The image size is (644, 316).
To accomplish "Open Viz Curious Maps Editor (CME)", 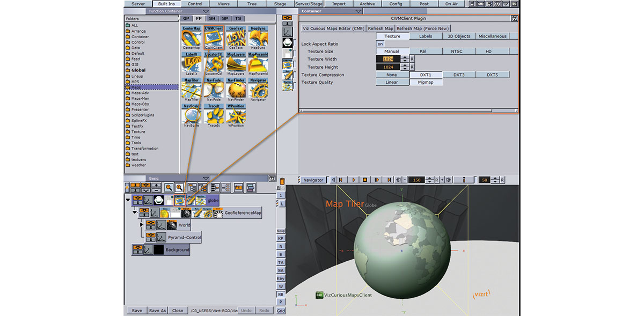I will [333, 28].
